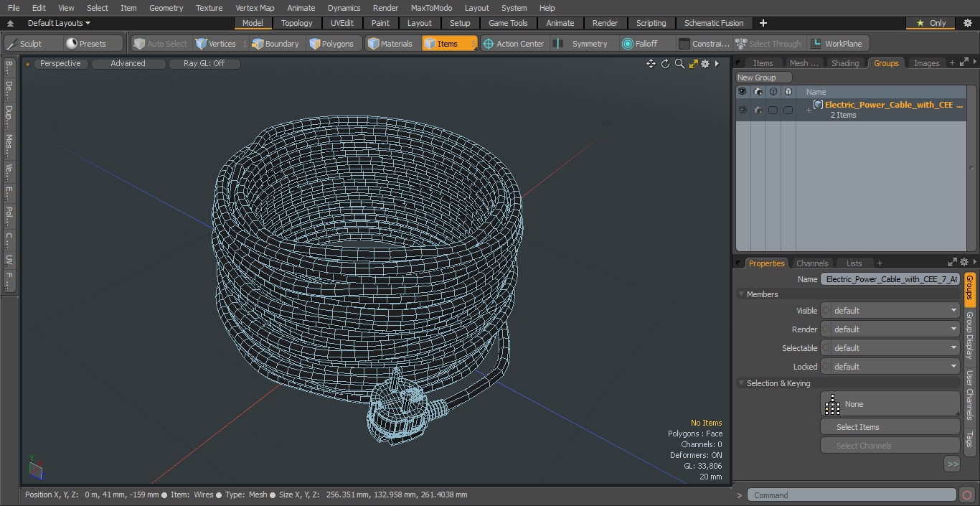Screen dimensions: 980x506
Task: Toggle the star Only filter
Action: pyautogui.click(x=930, y=23)
